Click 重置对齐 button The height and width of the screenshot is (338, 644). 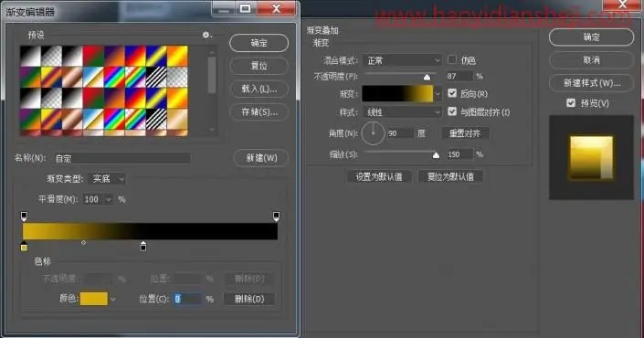(465, 133)
